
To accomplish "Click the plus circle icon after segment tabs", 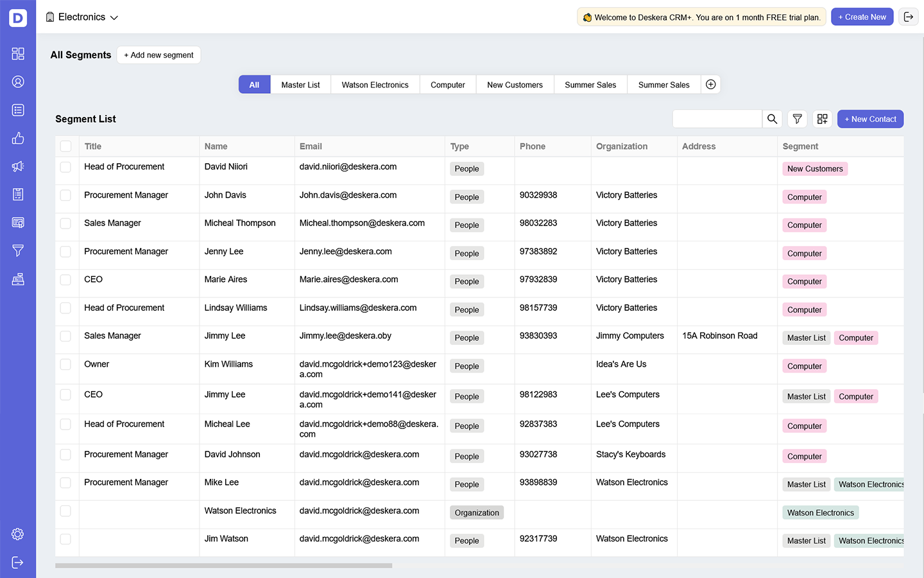I will tap(710, 85).
